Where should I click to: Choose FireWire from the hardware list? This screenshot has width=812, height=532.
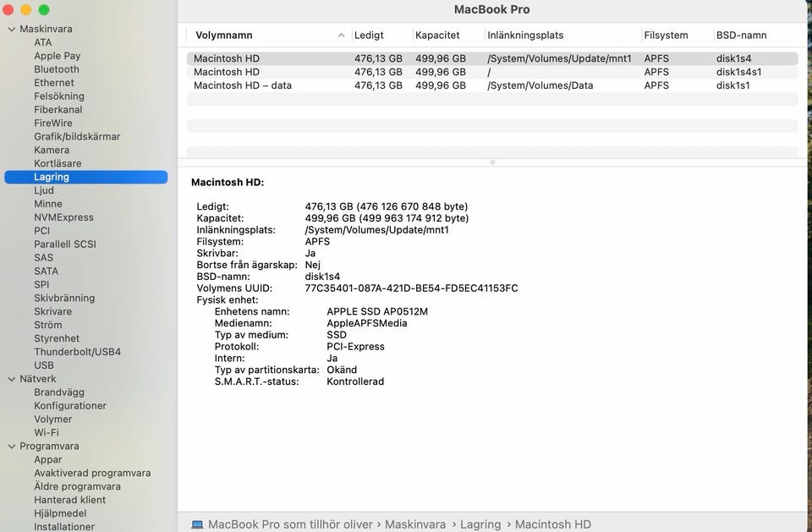[x=52, y=123]
